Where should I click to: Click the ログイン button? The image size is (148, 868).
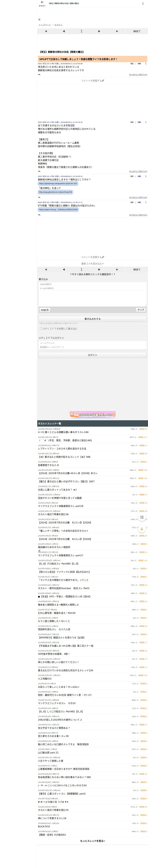(92, 355)
